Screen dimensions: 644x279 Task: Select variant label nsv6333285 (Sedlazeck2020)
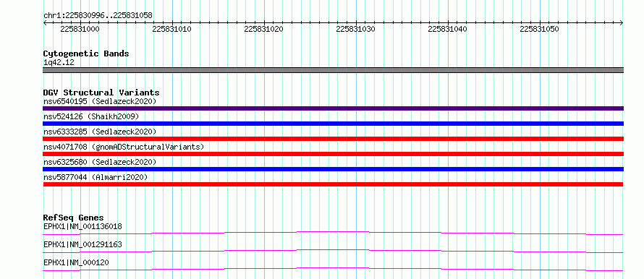pos(100,132)
